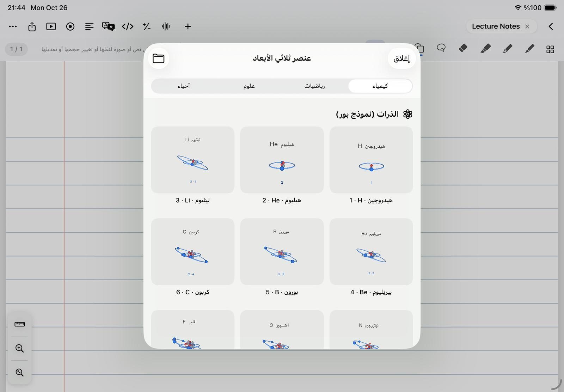564x392 pixels.
Task: Select the lasso selection tool
Action: tap(441, 48)
